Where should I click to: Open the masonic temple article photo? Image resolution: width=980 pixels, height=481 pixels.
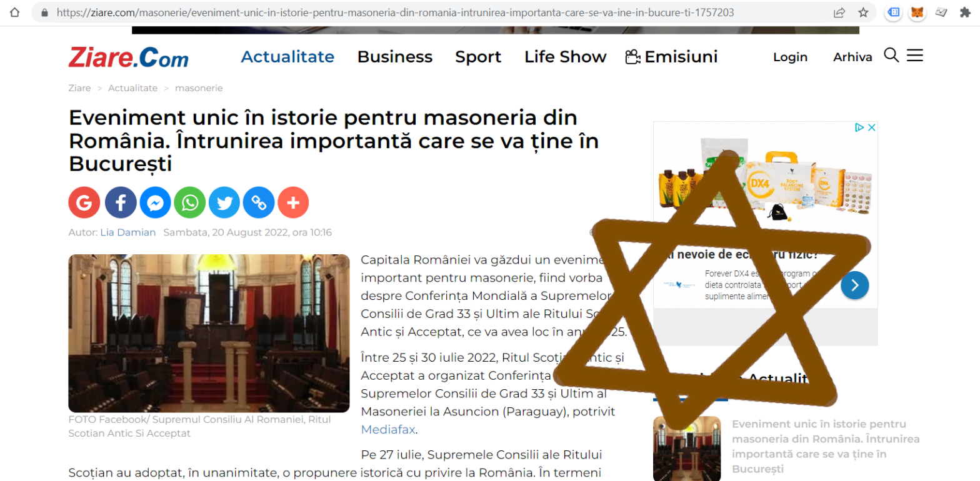[x=209, y=333]
